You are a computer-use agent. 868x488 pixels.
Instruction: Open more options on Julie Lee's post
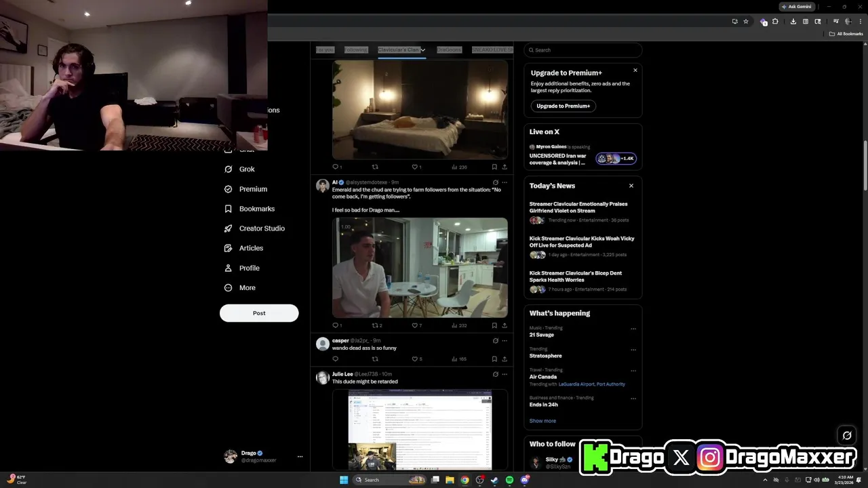tap(505, 374)
